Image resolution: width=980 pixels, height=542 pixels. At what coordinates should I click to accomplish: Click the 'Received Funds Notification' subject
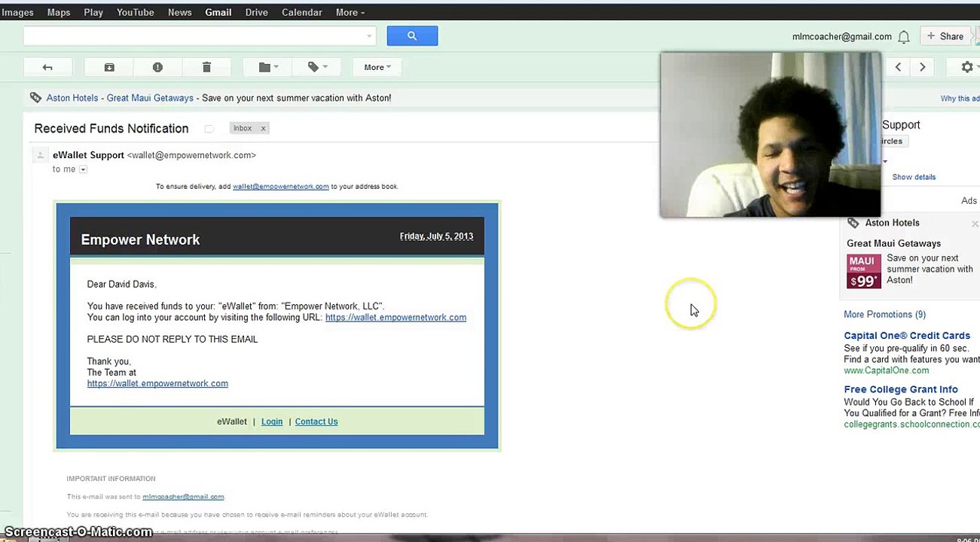(x=111, y=129)
